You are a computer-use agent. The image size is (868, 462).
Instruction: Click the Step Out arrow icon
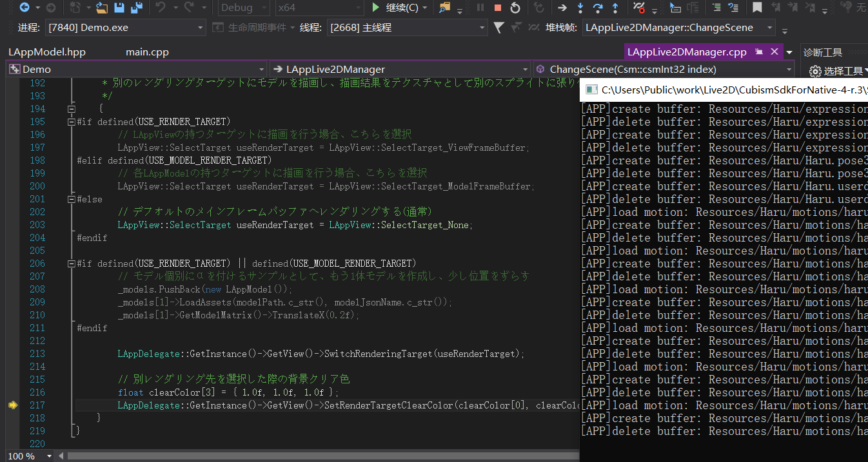point(615,8)
